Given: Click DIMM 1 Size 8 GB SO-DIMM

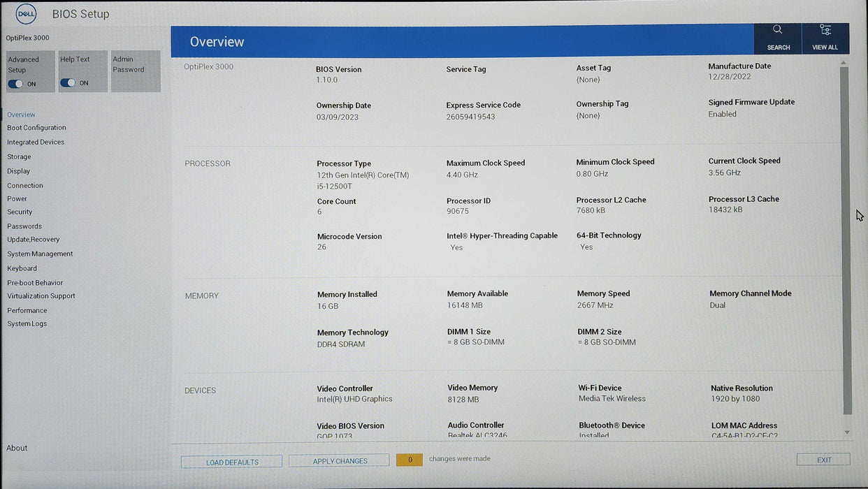Looking at the screenshot, I should coord(476,342).
